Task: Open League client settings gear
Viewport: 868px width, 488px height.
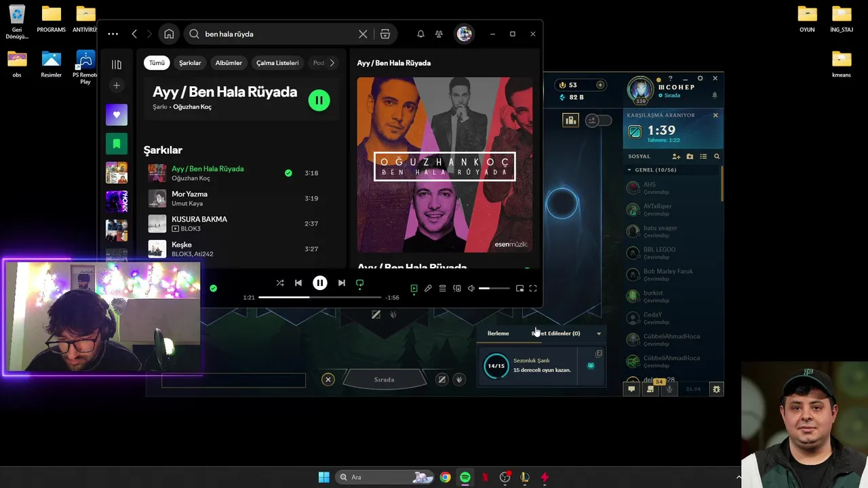Action: (701, 79)
